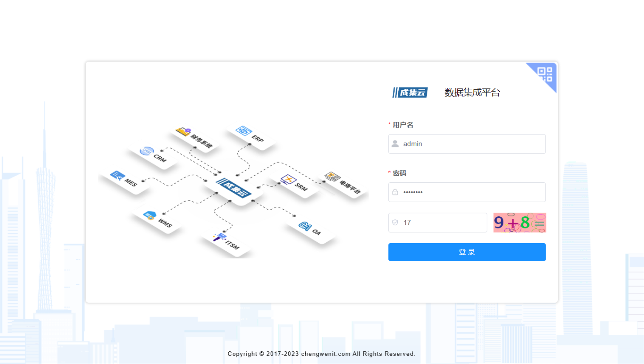Click the MES icon in diagram
The image size is (644, 364).
pos(117,175)
